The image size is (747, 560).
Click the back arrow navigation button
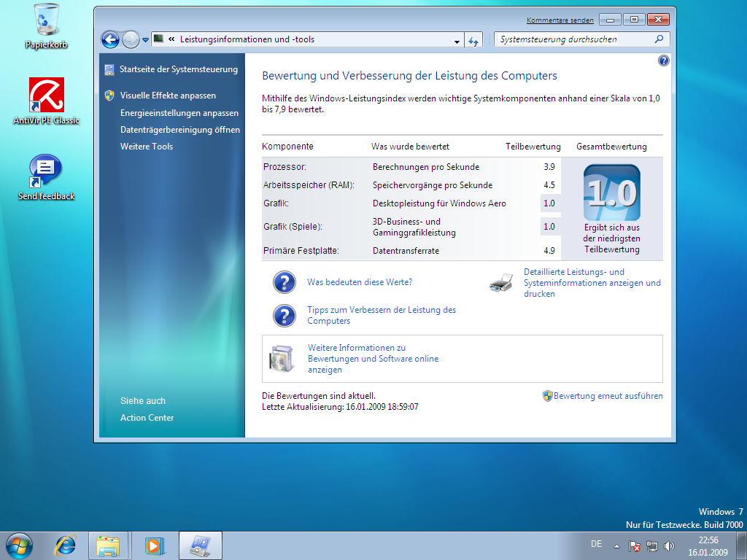(110, 40)
